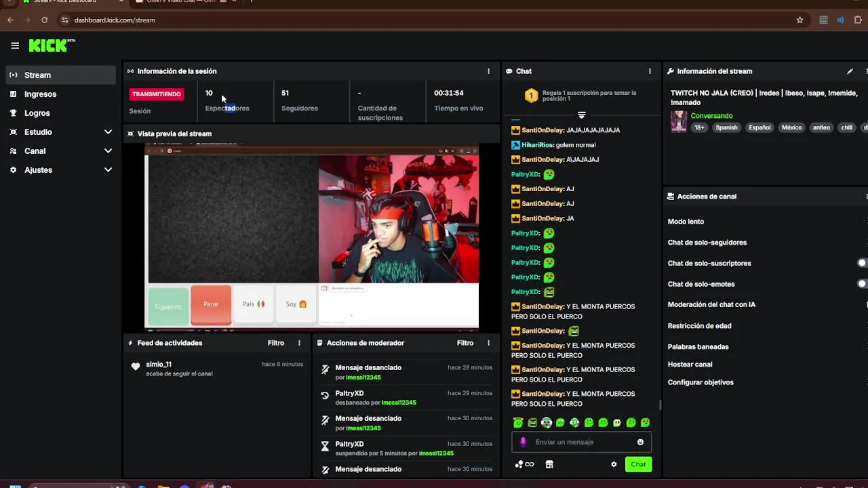
Task: Edit stream info with the pencil icon
Action: coord(850,71)
